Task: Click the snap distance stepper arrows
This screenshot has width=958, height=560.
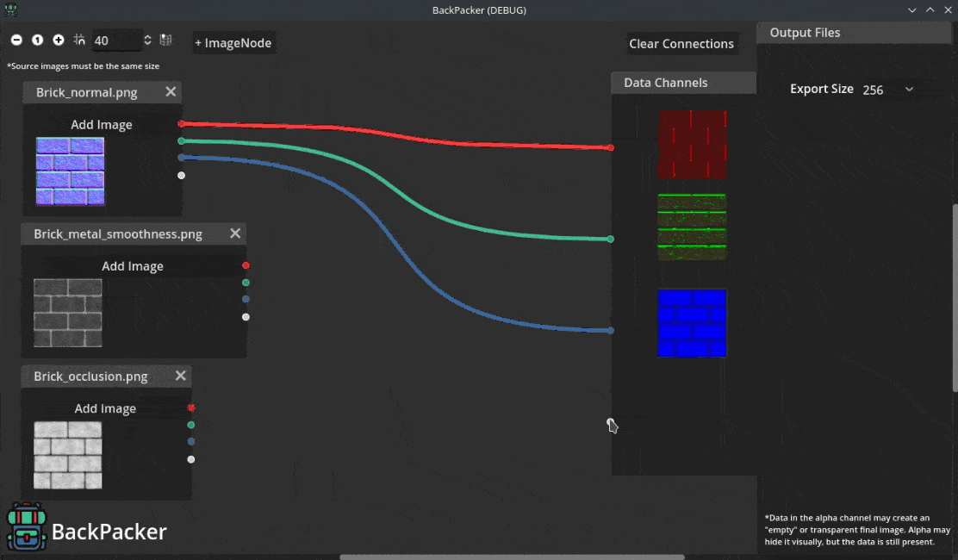Action: tap(147, 40)
